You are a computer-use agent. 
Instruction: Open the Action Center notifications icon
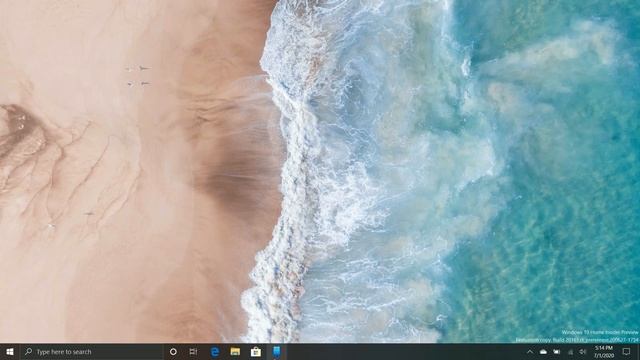pos(627,351)
